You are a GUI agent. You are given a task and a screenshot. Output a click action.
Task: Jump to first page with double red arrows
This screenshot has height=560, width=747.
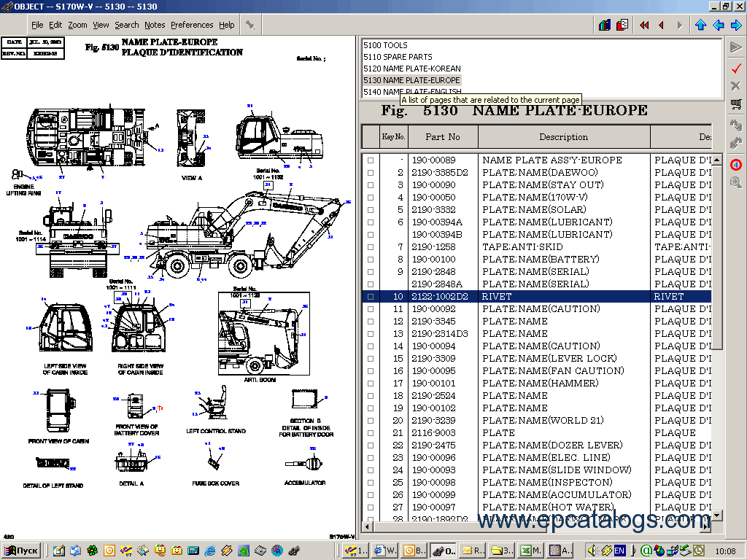[x=644, y=26]
